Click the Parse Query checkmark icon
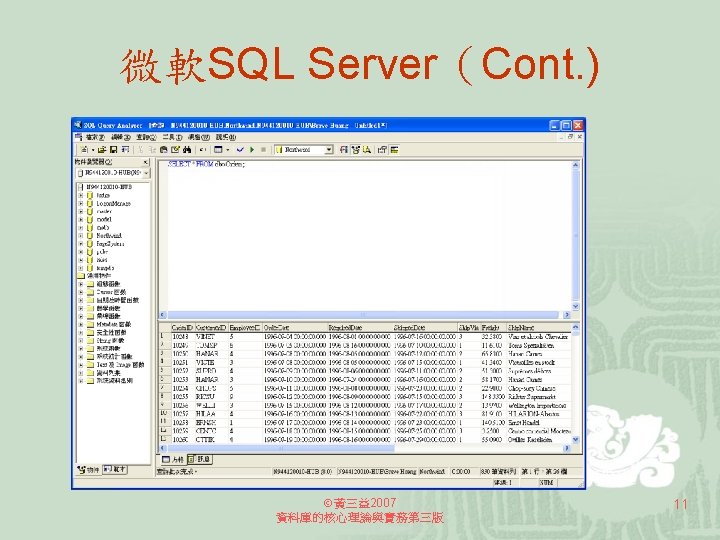The image size is (720, 540). 240,150
